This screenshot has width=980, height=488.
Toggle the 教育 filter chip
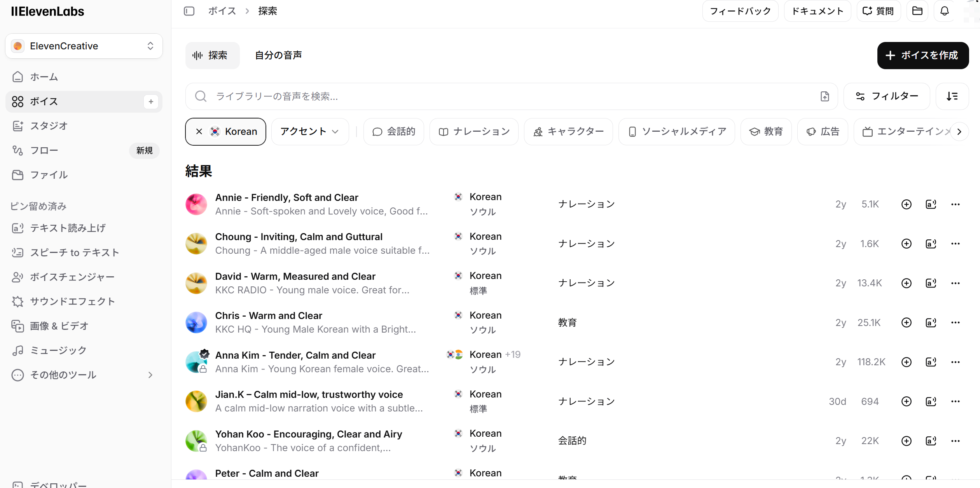click(x=766, y=131)
